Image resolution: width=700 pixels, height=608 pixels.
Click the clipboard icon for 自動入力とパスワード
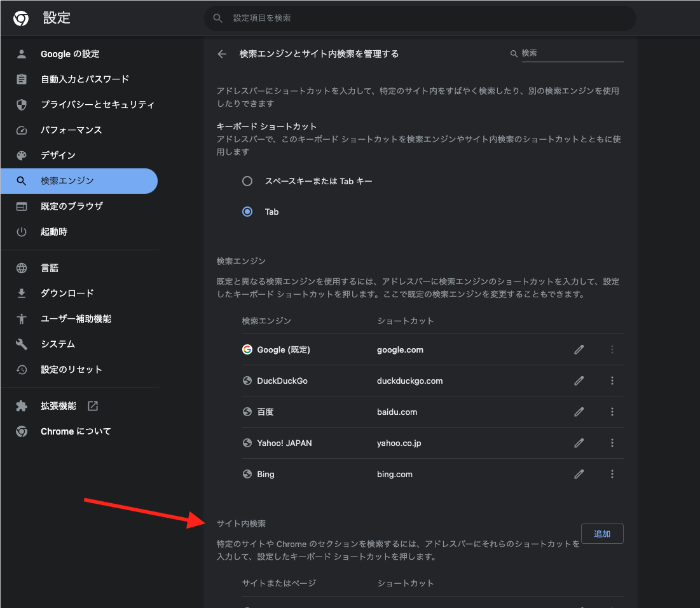22,79
